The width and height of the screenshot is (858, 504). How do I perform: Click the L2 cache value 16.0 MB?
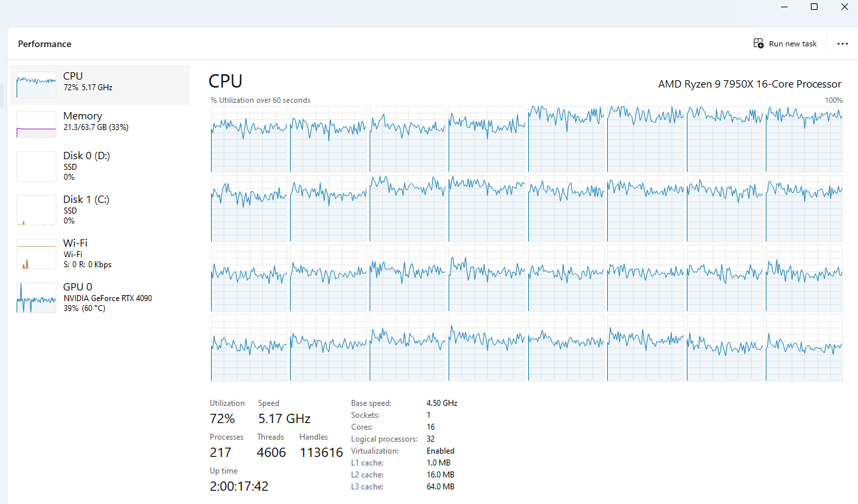pyautogui.click(x=441, y=475)
